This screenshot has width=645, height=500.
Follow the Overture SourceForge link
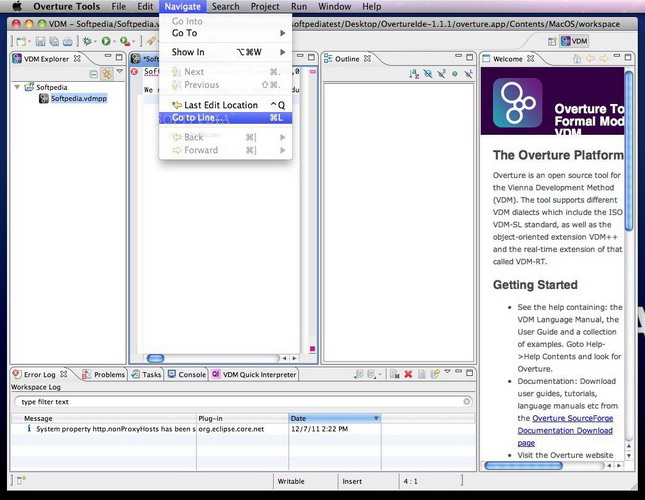(x=573, y=418)
